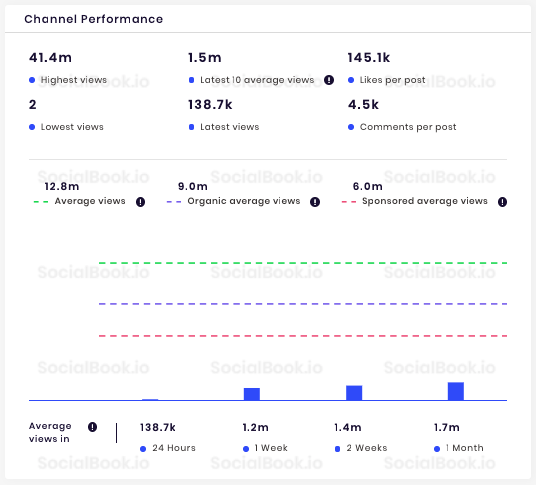The width and height of the screenshot is (536, 485).
Task: Click the Likes per post label
Action: (392, 80)
